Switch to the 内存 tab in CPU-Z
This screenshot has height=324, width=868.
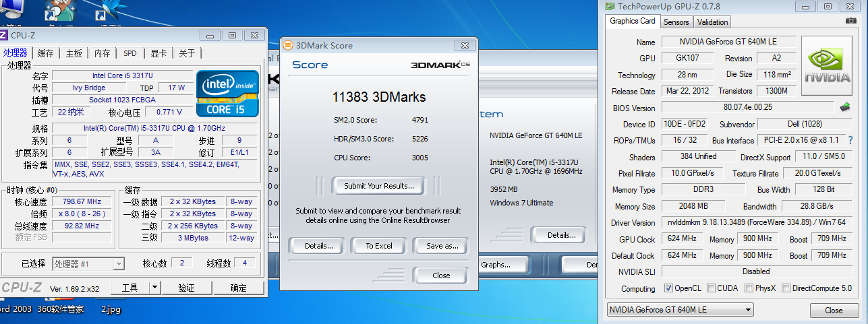pyautogui.click(x=102, y=53)
